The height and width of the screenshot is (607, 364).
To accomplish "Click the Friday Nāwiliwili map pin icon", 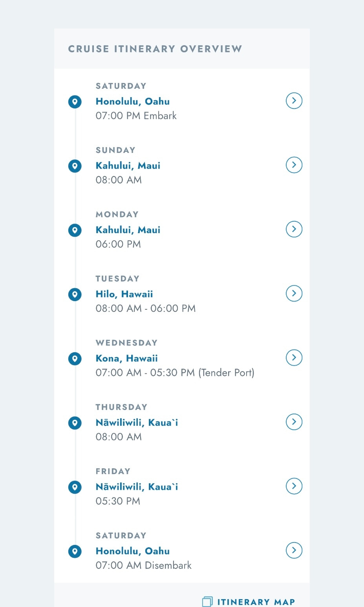I will (x=75, y=487).
